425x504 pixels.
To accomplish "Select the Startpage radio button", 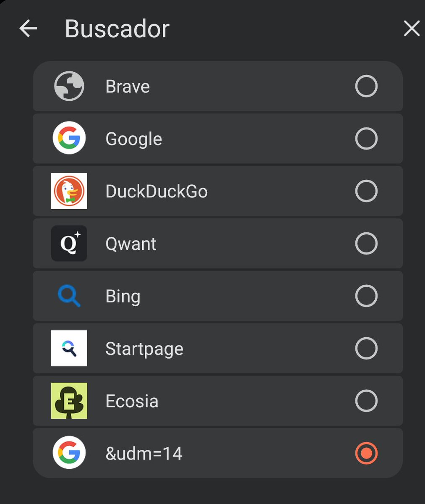I will pos(366,348).
